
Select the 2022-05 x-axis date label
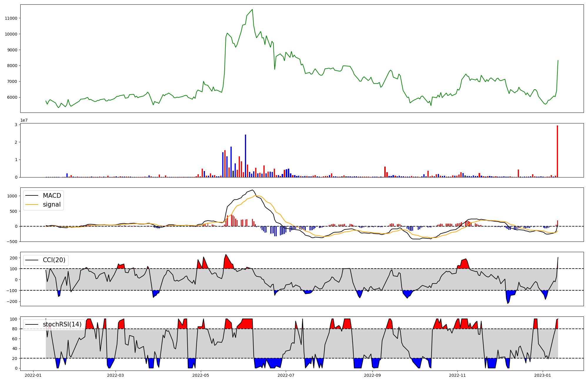(201, 375)
